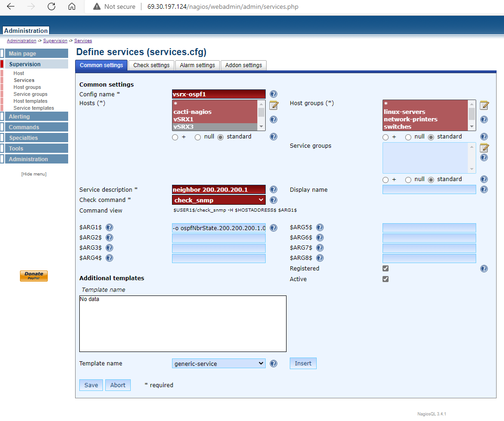The height and width of the screenshot is (421, 504).
Task: Uncheck the Active checkbox
Action: (385, 279)
